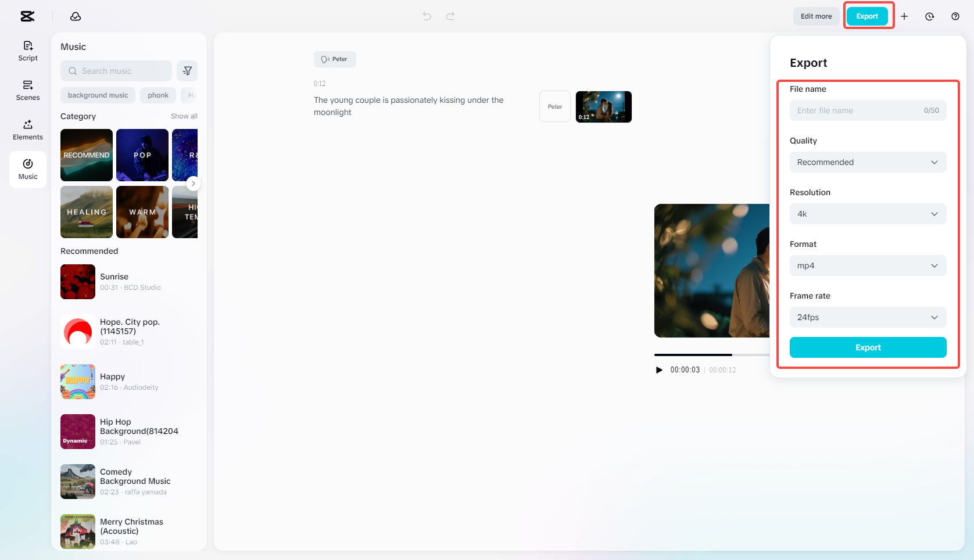This screenshot has height=560, width=974.
Task: Click the cloud space icon in top bar
Action: (x=76, y=16)
